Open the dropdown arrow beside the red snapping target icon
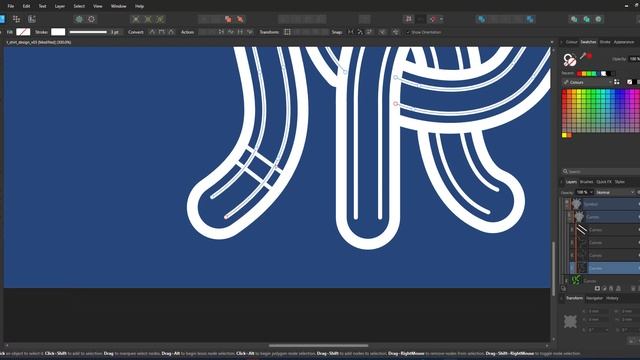The width and height of the screenshot is (640, 360). point(442,19)
